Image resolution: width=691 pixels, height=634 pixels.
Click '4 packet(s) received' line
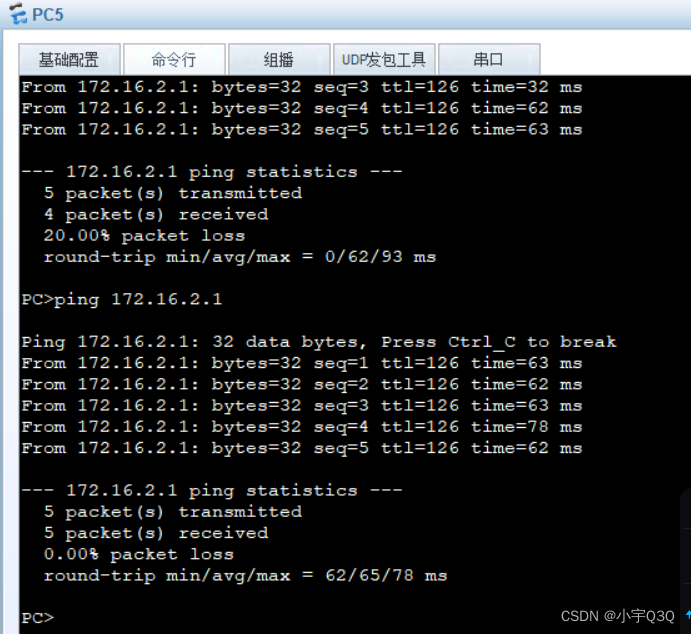click(x=156, y=215)
